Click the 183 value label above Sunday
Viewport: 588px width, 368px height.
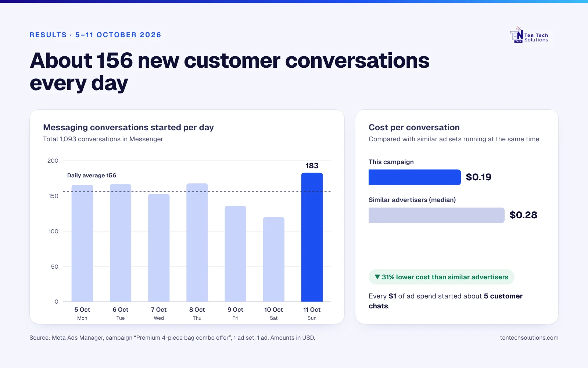click(x=312, y=166)
